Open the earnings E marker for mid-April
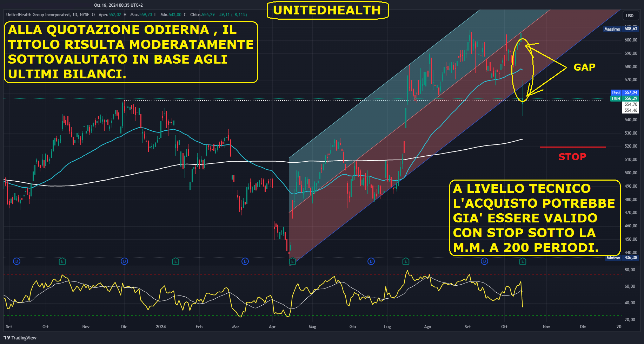This screenshot has height=344, width=644. tap(292, 261)
